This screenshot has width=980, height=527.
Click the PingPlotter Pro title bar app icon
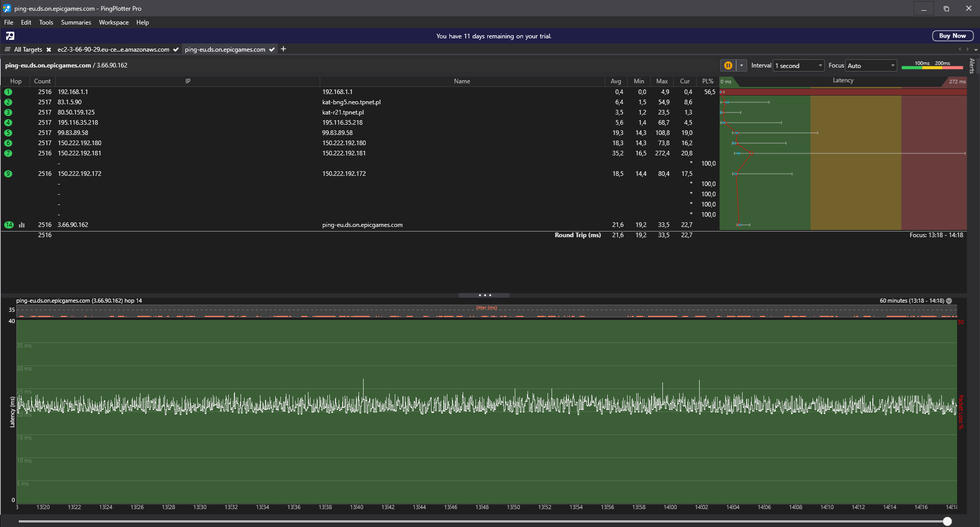tap(7, 8)
